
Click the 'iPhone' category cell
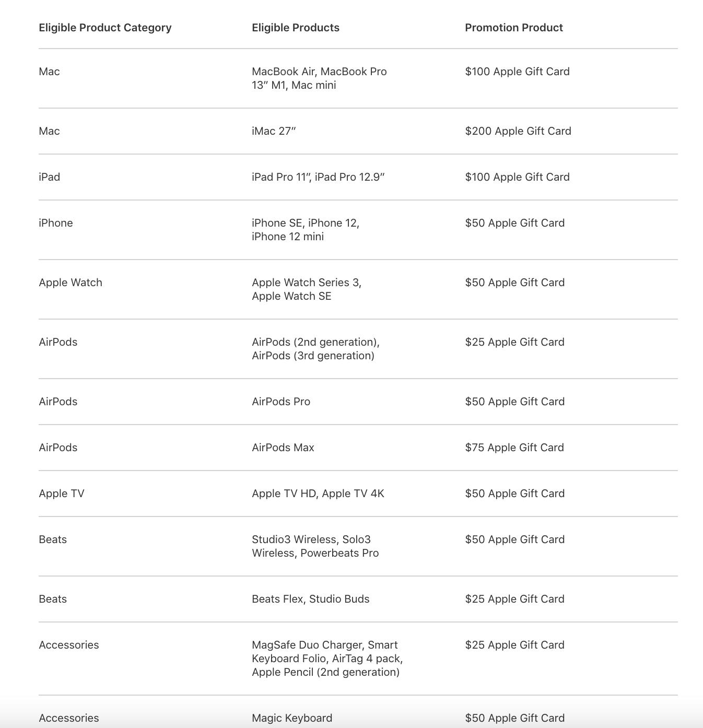click(56, 223)
